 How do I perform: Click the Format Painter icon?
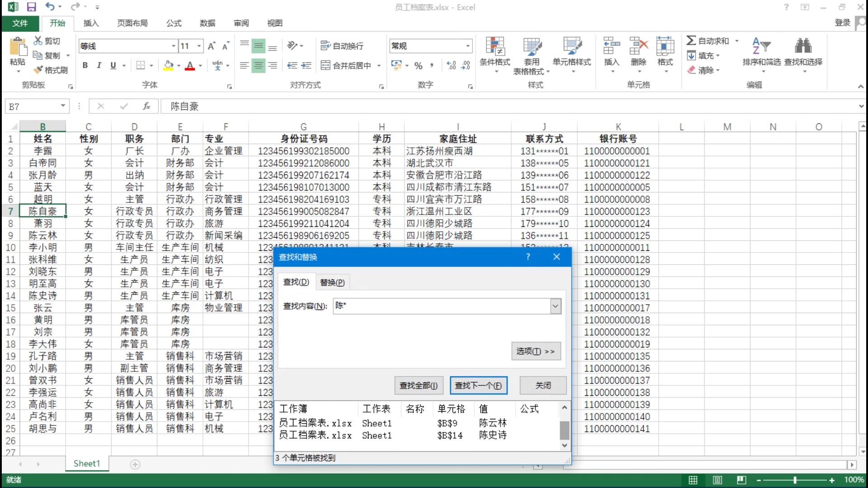tap(38, 70)
